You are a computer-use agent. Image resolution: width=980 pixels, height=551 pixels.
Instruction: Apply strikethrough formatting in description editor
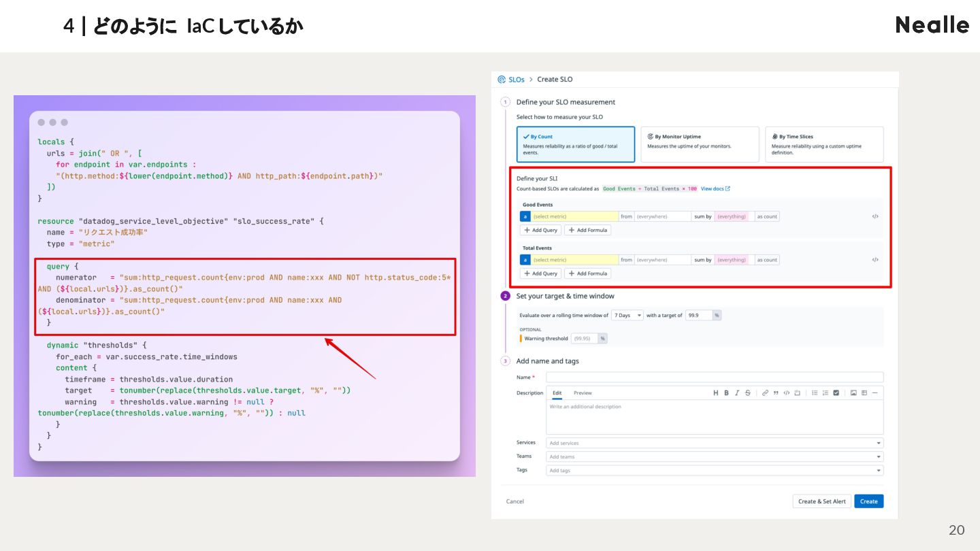tap(748, 393)
